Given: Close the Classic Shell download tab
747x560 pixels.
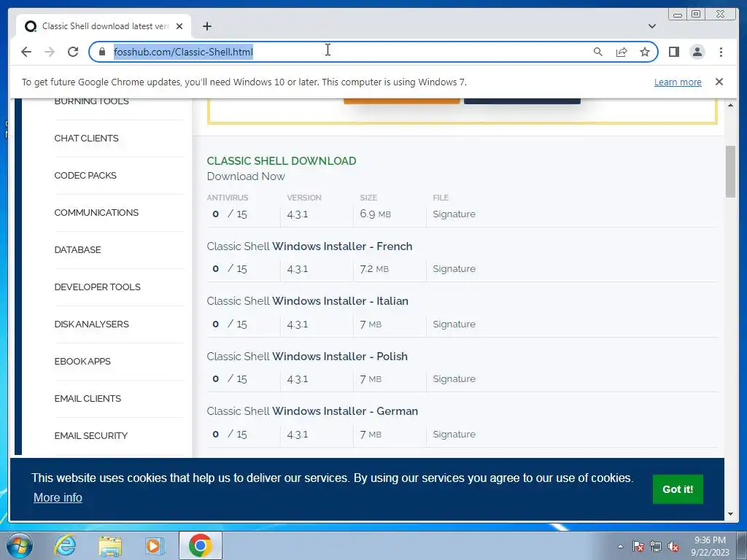Looking at the screenshot, I should pyautogui.click(x=179, y=26).
